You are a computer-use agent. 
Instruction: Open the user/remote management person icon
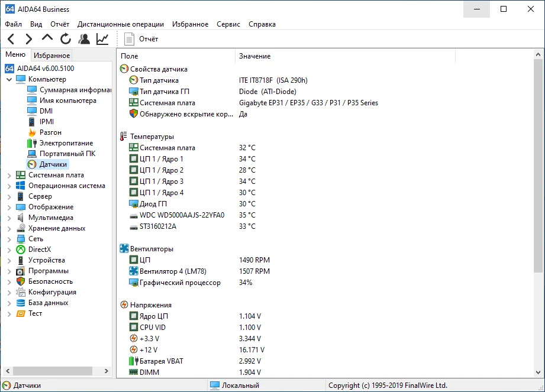84,39
